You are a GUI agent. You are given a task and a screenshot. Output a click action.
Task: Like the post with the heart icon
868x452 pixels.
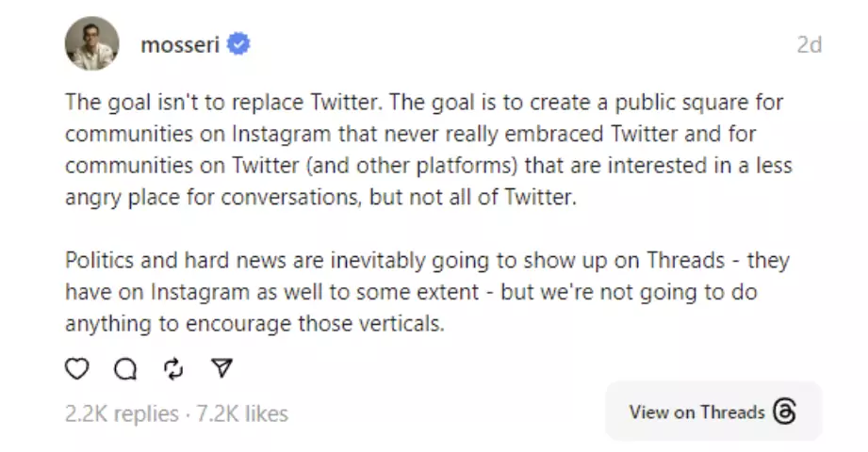[77, 368]
